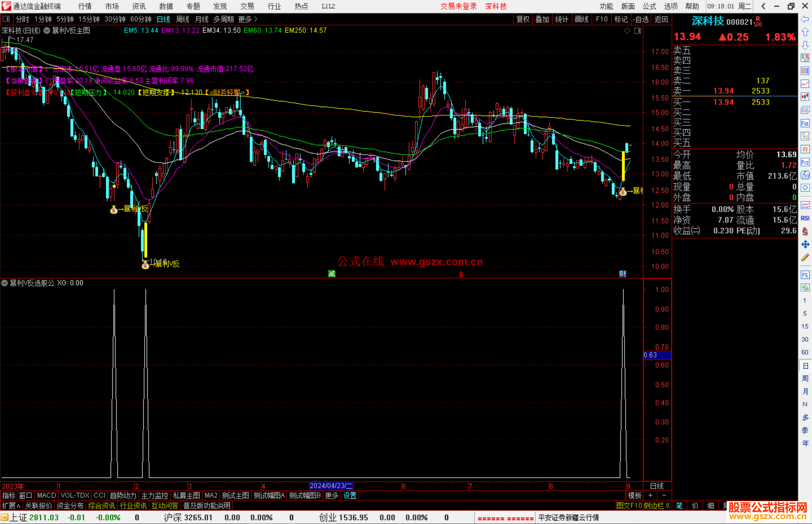Viewport: 812px width, 524px height.
Task: Toggle the 暴利V反选股公 sub-indicator circle button
Action: (x=5, y=283)
